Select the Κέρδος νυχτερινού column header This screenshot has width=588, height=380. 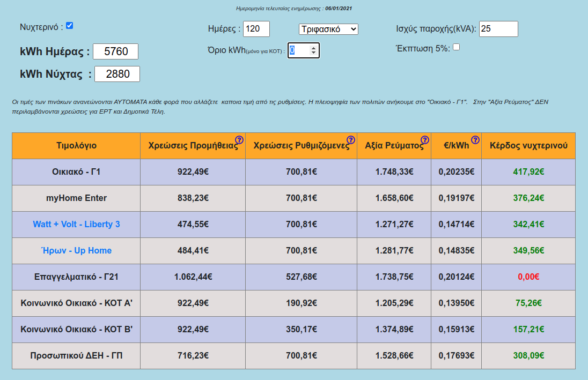pyautogui.click(x=528, y=145)
